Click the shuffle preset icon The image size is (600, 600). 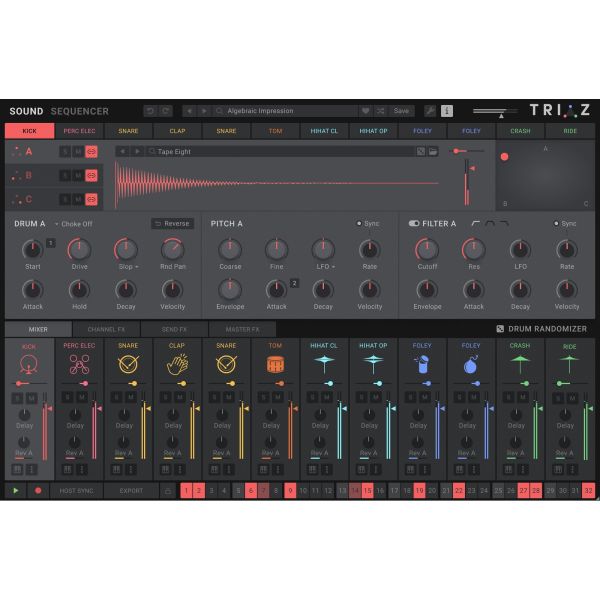[x=380, y=111]
